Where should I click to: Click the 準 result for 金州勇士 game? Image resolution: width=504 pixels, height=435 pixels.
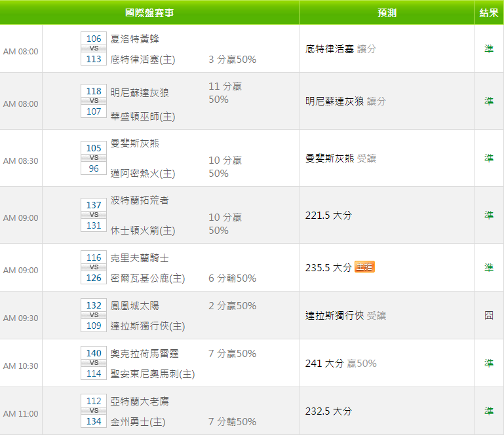[x=489, y=411]
